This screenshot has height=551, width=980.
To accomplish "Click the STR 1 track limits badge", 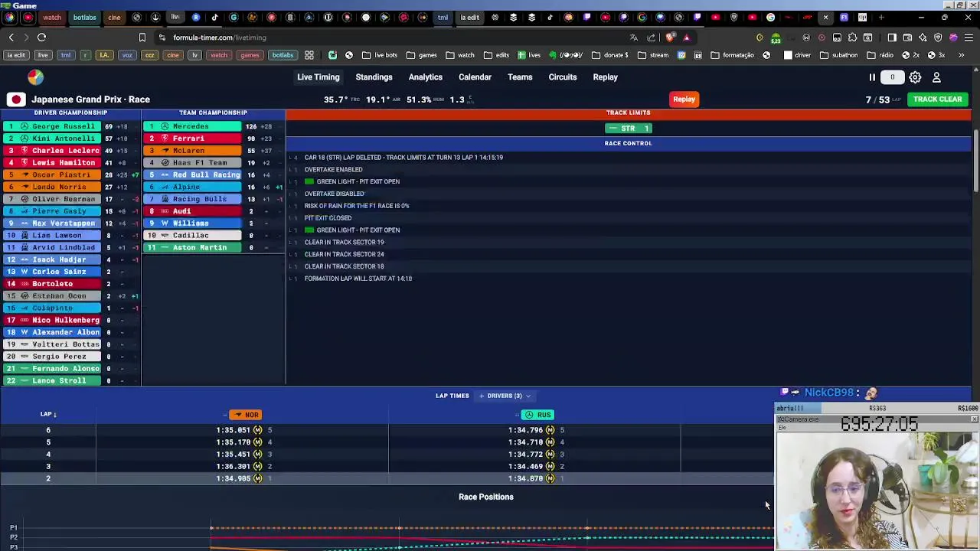I will coord(628,129).
